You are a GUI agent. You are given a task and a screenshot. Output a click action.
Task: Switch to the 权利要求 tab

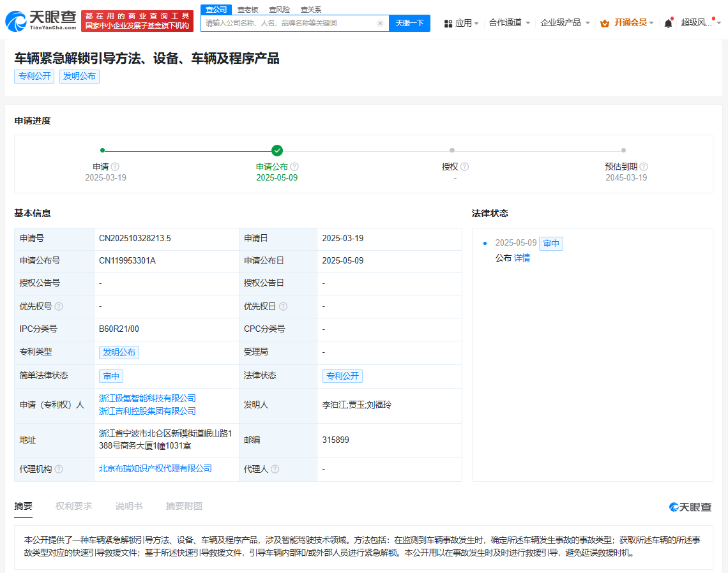point(73,506)
